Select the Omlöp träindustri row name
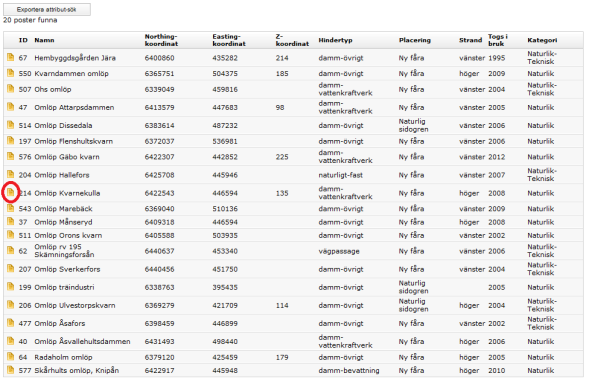The image size is (589, 382). click(64, 287)
